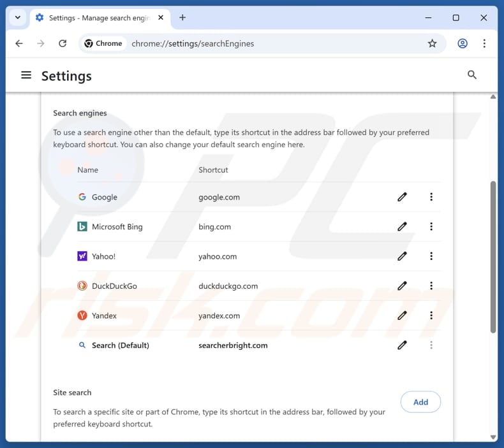This screenshot has width=504, height=448.
Task: Open a new tab with plus button
Action: click(182, 17)
